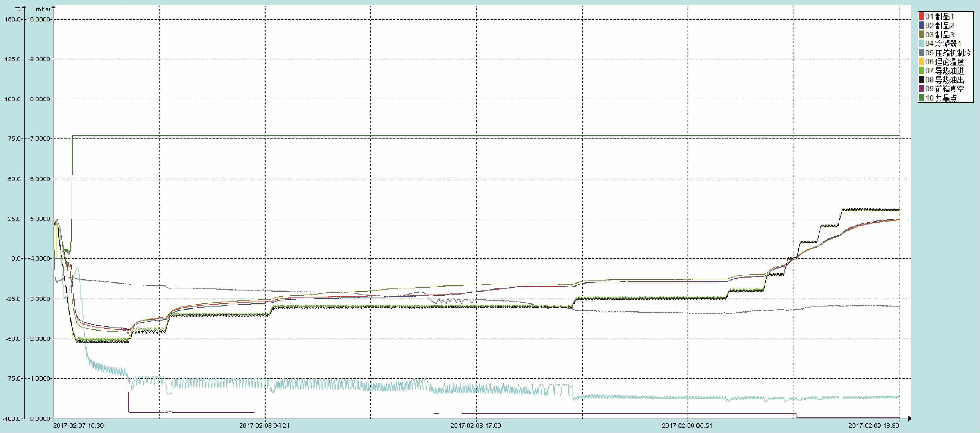Click the black 08 导热油出 legend swatch
The image size is (980, 433).
click(922, 80)
